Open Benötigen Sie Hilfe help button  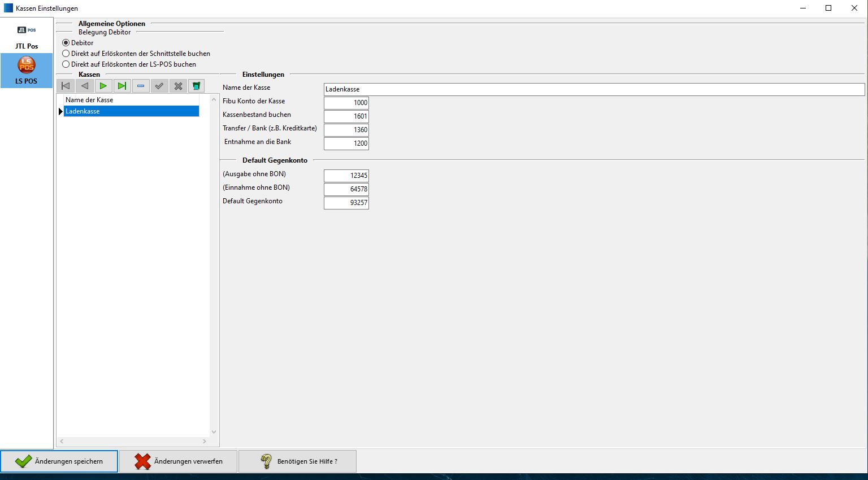point(297,461)
